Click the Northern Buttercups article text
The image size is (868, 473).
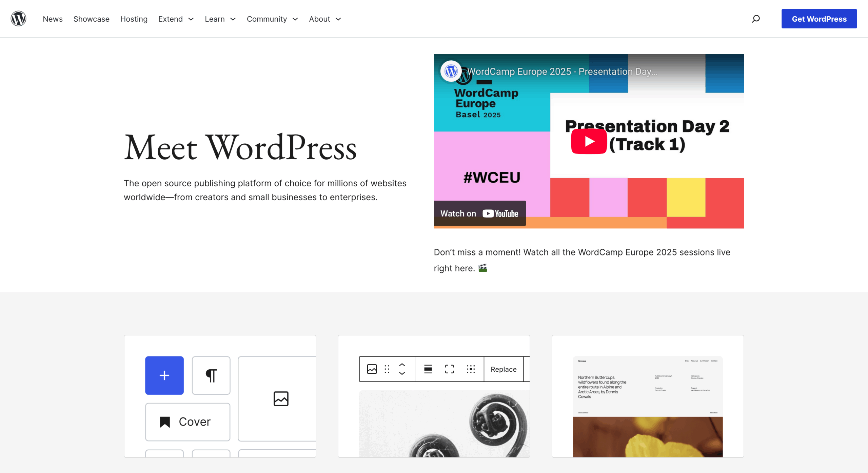pyautogui.click(x=602, y=387)
